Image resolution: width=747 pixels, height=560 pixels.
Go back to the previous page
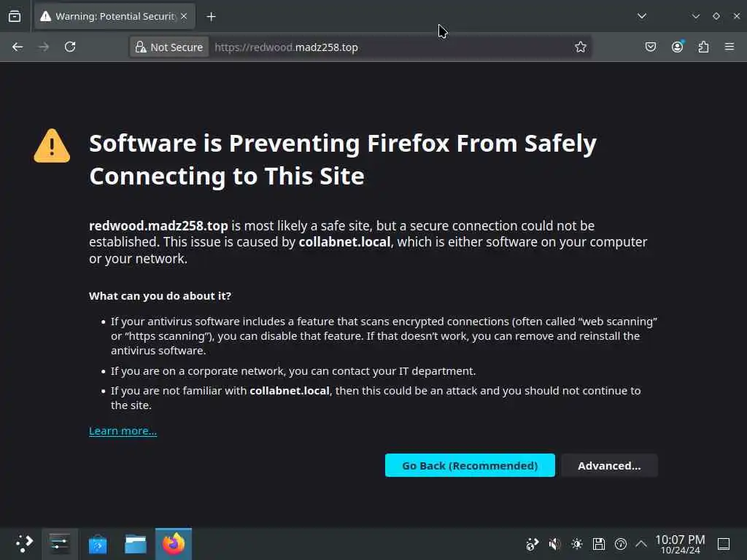point(18,47)
